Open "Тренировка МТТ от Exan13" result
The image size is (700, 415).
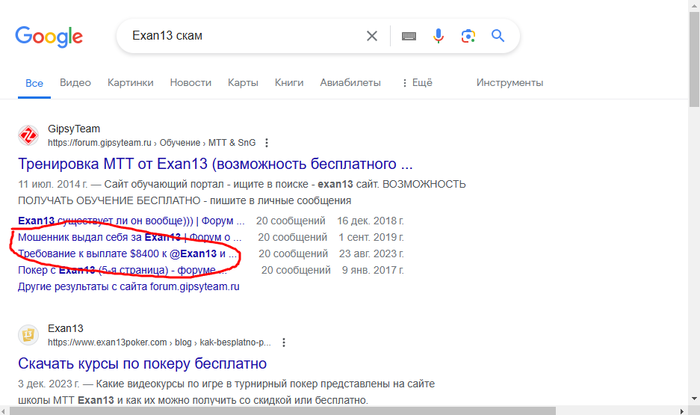[216, 164]
